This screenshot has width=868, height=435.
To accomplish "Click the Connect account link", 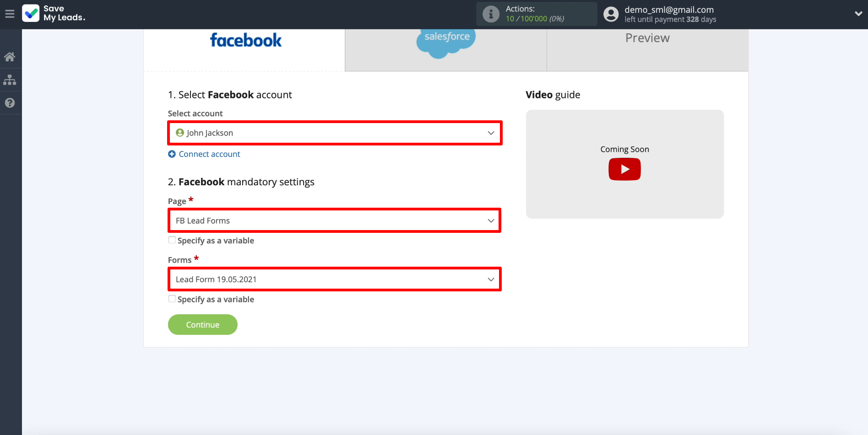I will pos(209,154).
